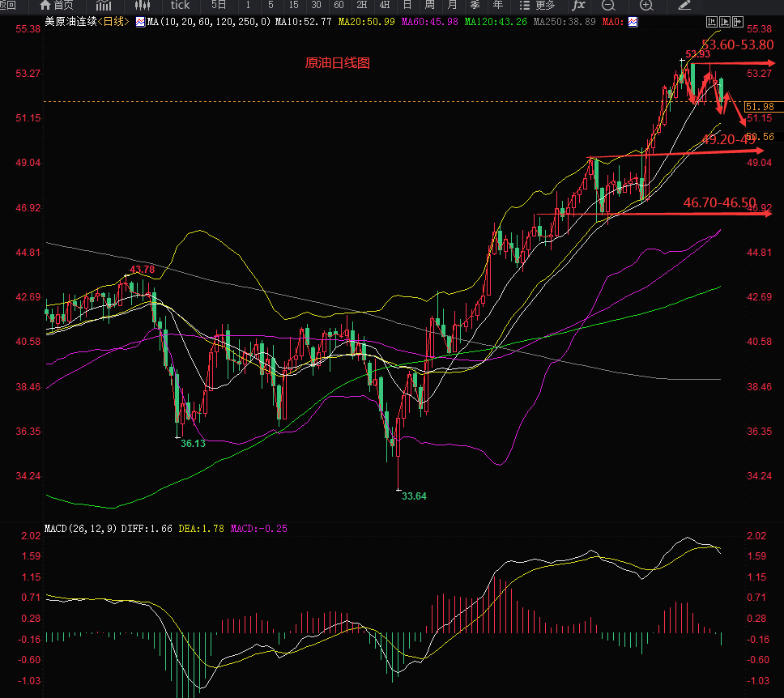
Task: Switch to the time-sharing line chart icon
Action: pos(104,5)
